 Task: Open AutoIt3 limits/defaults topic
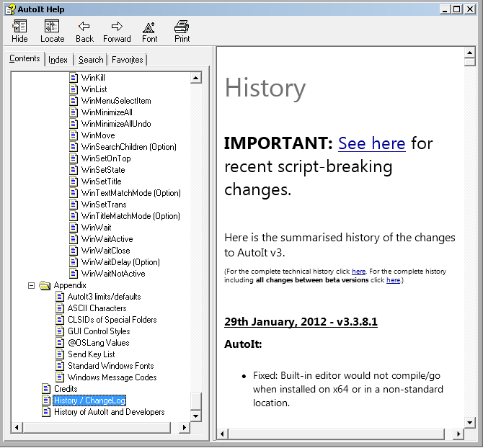[104, 297]
